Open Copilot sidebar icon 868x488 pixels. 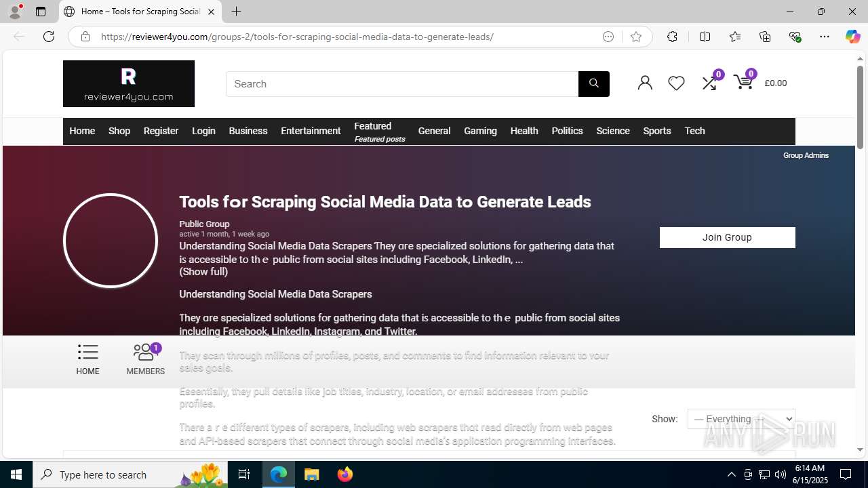(x=852, y=37)
